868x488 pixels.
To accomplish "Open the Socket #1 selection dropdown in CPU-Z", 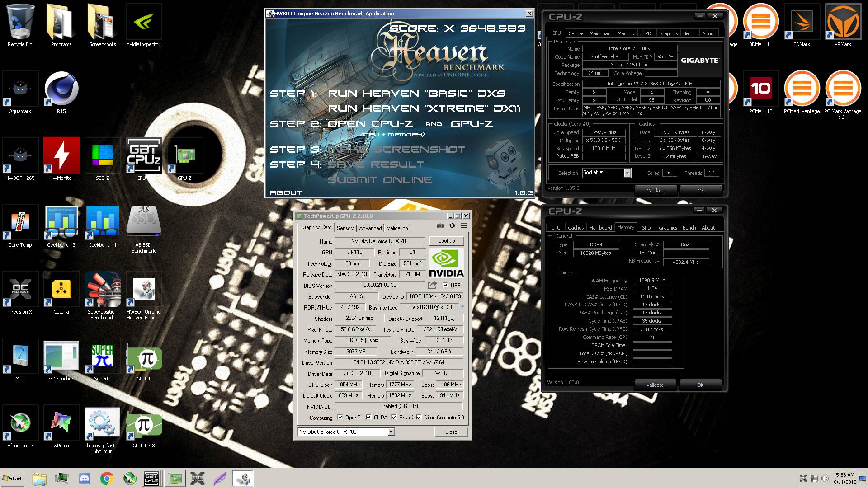I will coord(627,173).
